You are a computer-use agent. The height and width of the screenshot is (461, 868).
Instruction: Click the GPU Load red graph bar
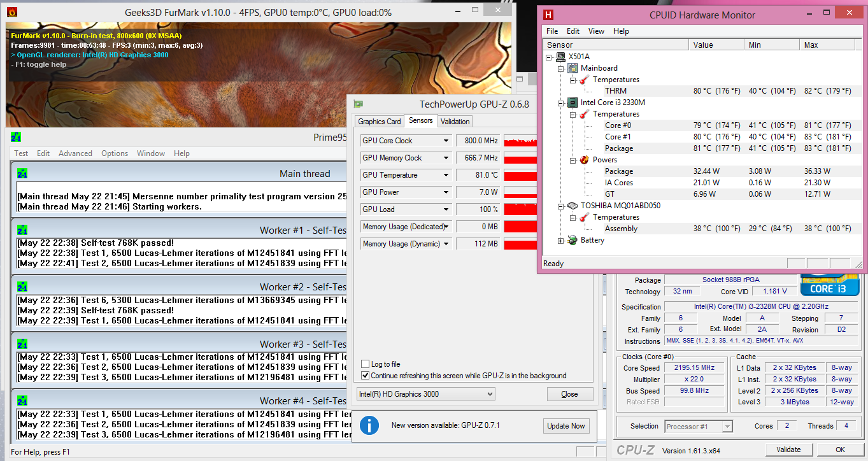(520, 209)
